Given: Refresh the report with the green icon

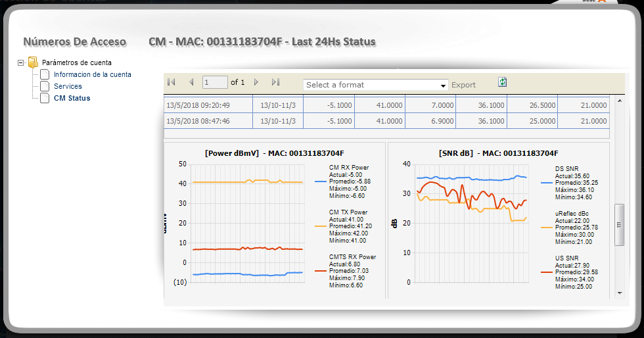Looking at the screenshot, I should (x=503, y=82).
